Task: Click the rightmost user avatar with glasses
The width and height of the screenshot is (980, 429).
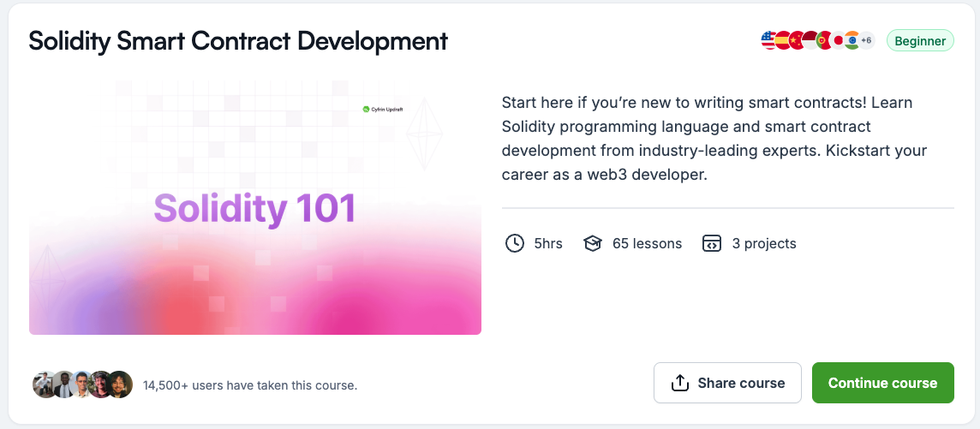Action: click(120, 384)
